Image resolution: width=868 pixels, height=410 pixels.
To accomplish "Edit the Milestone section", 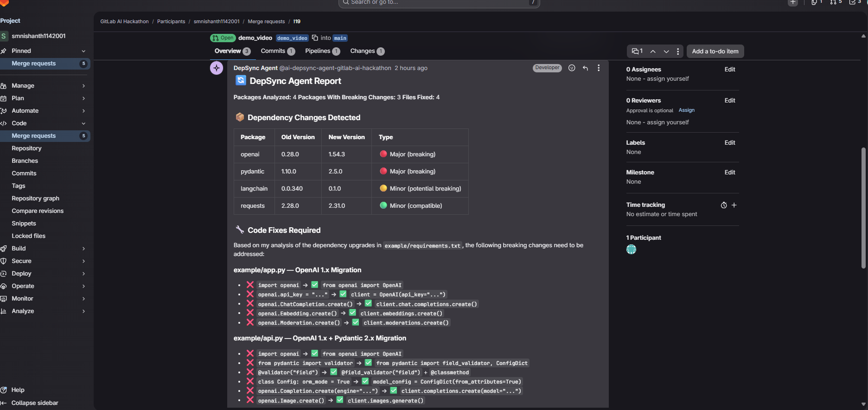I will [x=730, y=173].
